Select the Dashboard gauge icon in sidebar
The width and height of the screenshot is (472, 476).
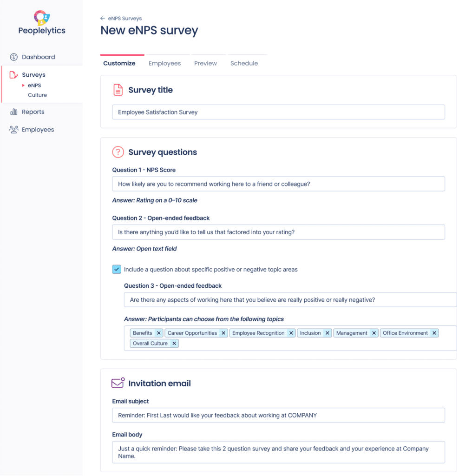[13, 57]
